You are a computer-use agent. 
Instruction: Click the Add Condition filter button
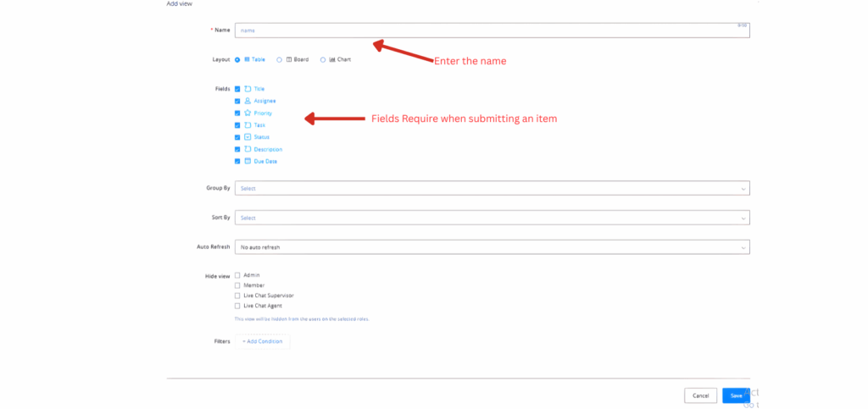(x=263, y=341)
